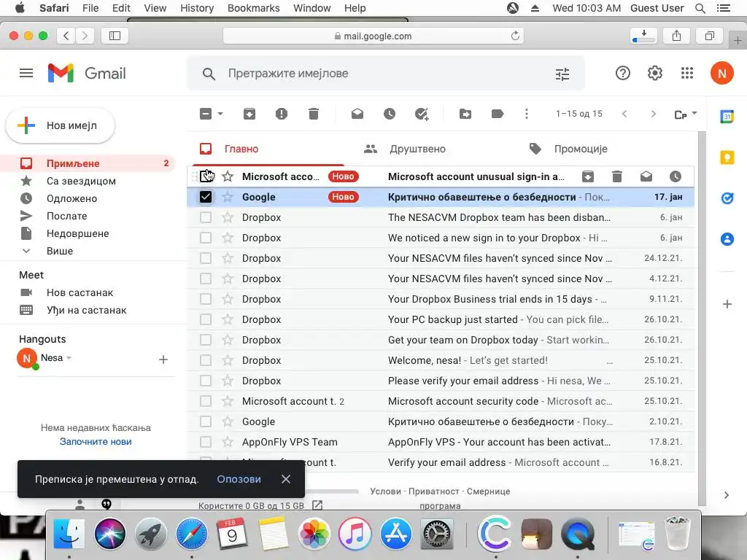Image resolution: width=747 pixels, height=560 pixels.
Task: Open the Google apps grid
Action: [x=687, y=73]
